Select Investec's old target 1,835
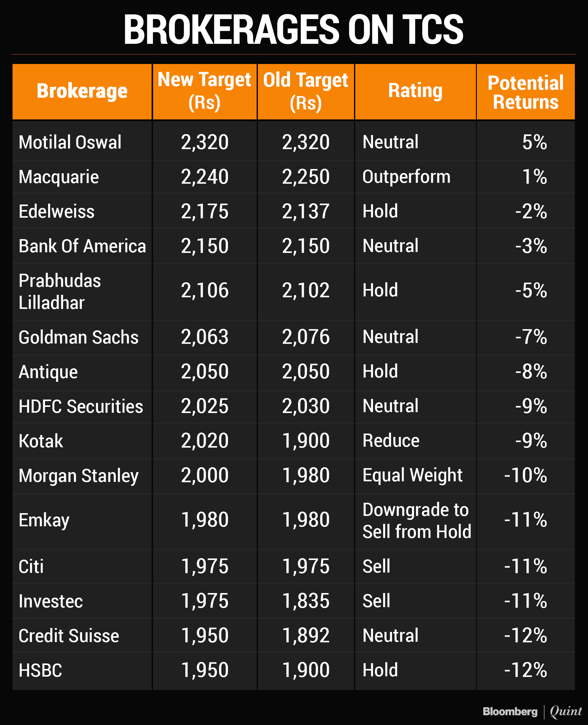The height and width of the screenshot is (725, 588). (x=306, y=601)
